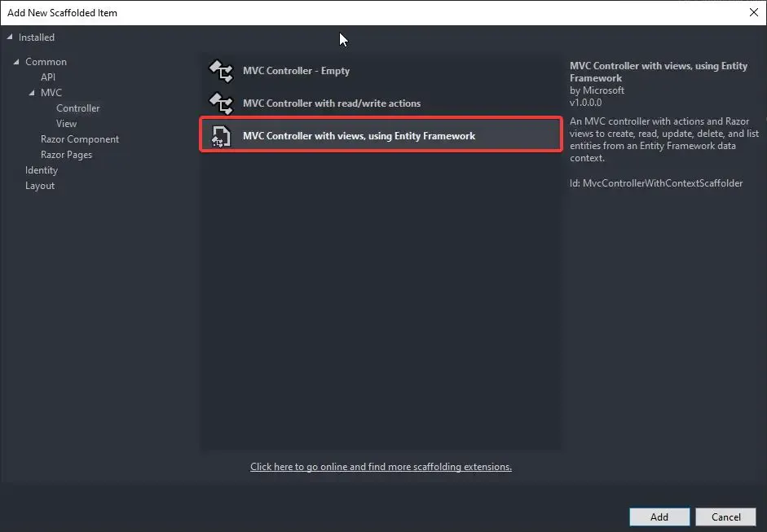
Task: Select the MVC Controller - Empty icon
Action: point(220,71)
